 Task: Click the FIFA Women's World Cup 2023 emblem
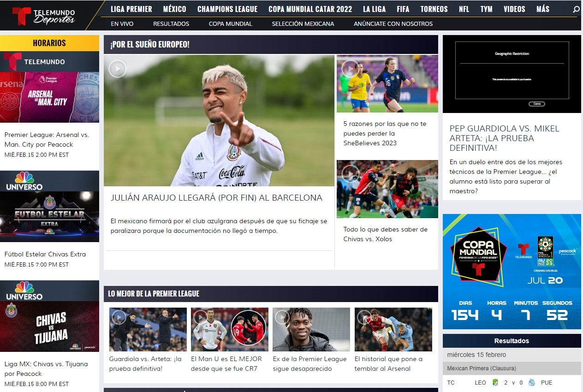point(545,250)
